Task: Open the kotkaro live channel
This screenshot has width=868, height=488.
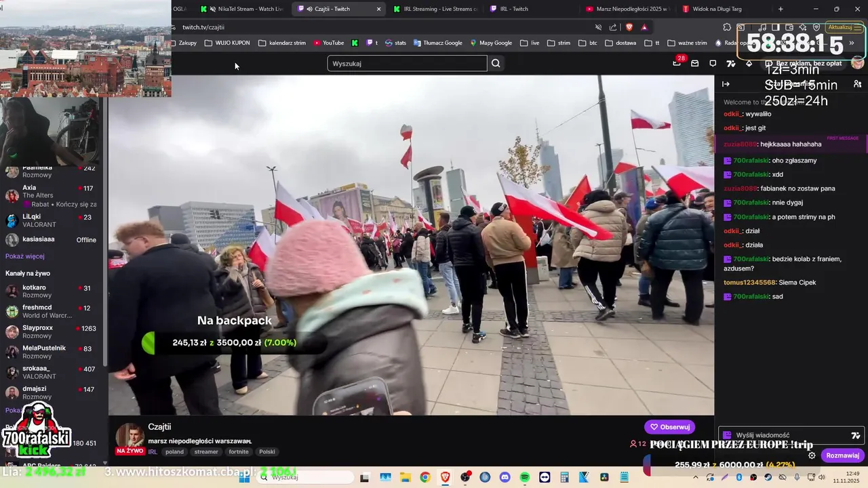Action: tap(52, 291)
